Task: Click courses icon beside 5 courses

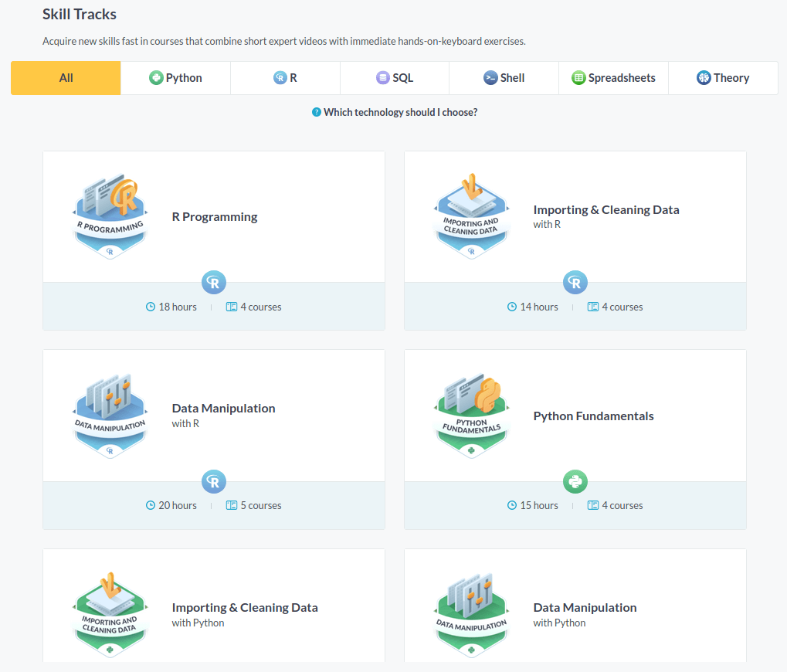Action: point(232,505)
